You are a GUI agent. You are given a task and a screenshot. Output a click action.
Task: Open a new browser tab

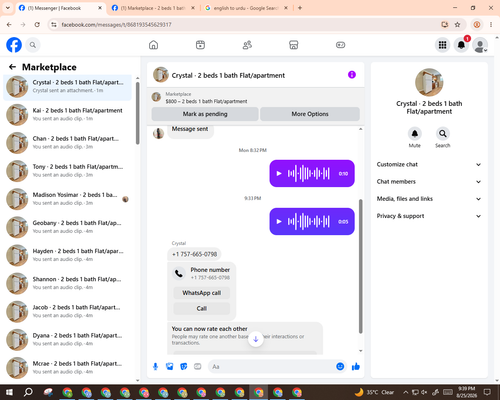[x=300, y=8]
